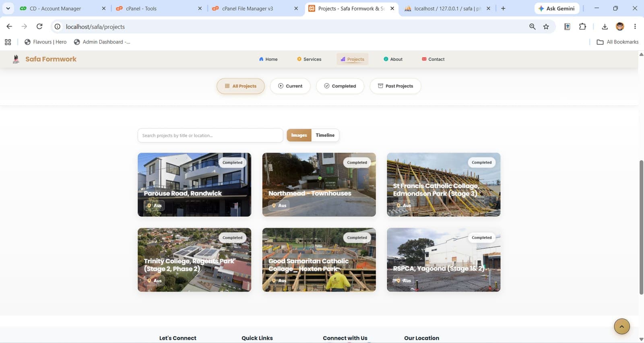Open the Downloads icon in toolbar

pyautogui.click(x=605, y=27)
